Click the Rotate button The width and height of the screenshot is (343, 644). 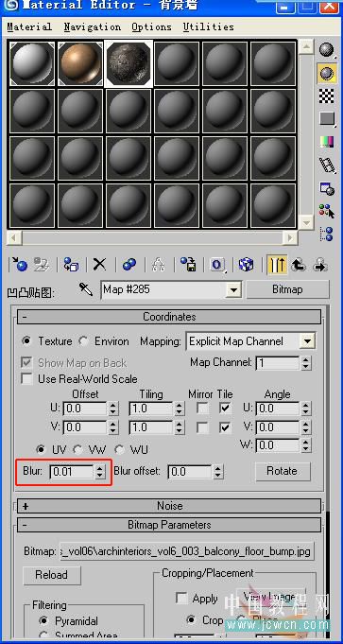pos(283,471)
